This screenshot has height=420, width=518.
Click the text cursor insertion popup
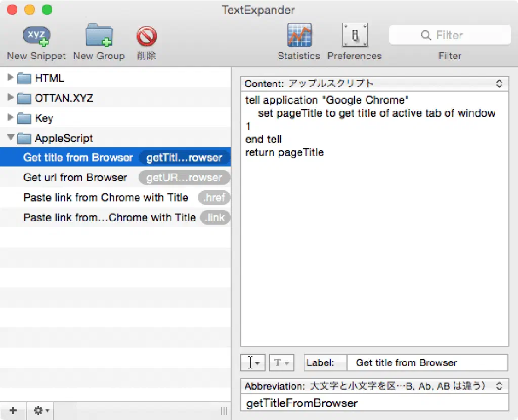pyautogui.click(x=252, y=363)
